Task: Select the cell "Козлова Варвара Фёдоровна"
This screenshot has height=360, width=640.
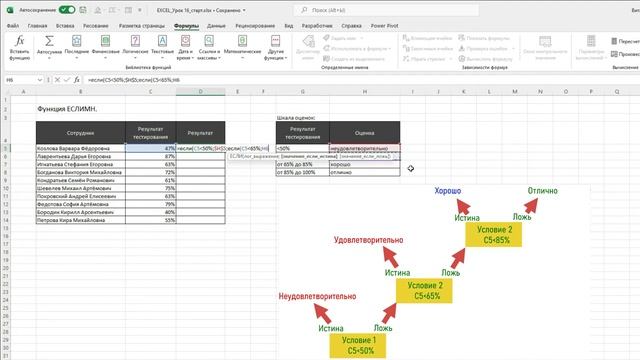Action: 80,149
